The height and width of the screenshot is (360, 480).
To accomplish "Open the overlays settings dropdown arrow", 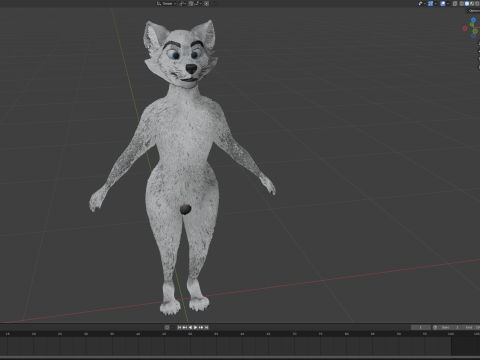I will click(x=448, y=3).
